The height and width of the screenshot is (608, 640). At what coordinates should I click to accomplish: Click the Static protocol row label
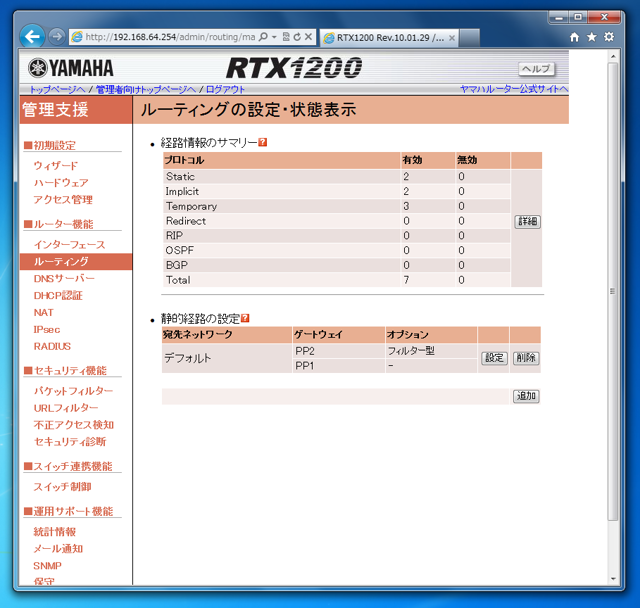point(180,176)
